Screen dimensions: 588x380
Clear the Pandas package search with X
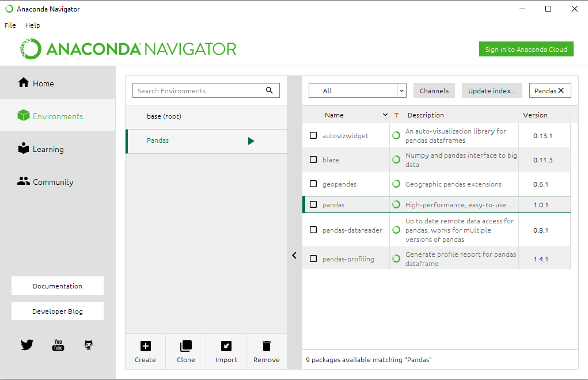561,90
